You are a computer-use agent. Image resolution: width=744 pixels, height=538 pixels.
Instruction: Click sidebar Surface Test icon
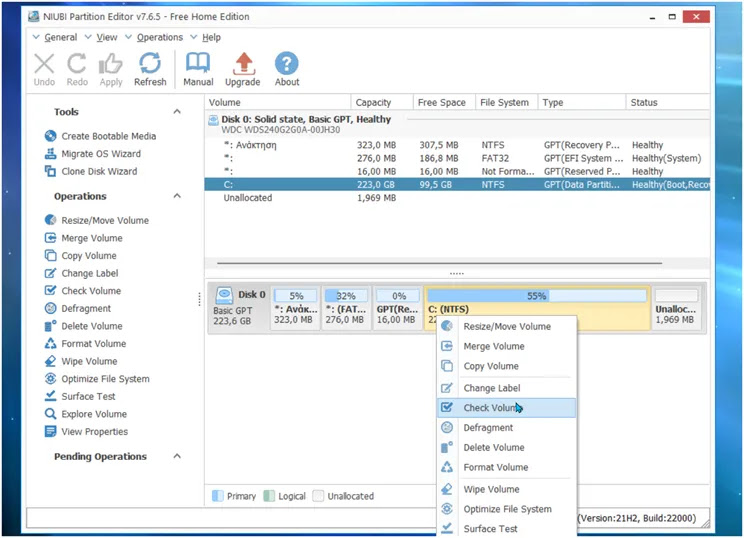[x=50, y=396]
